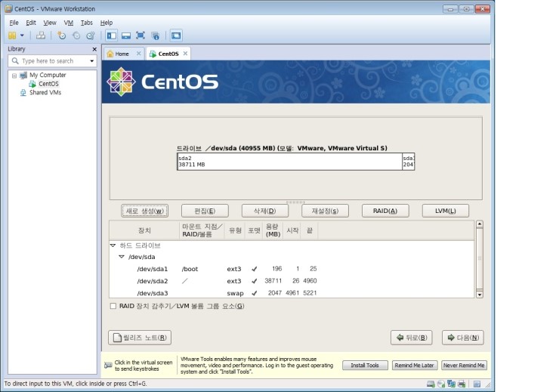
Task: Click the 장치 column header
Action: click(144, 230)
